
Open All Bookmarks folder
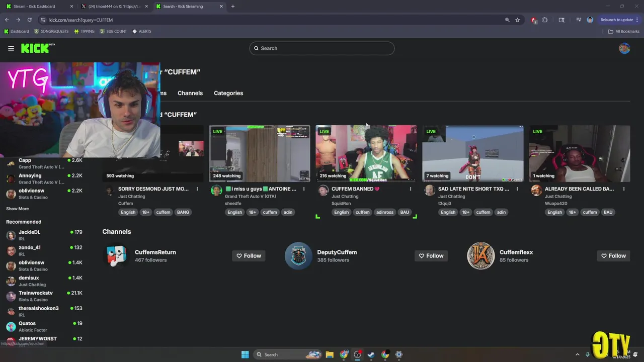[624, 31]
